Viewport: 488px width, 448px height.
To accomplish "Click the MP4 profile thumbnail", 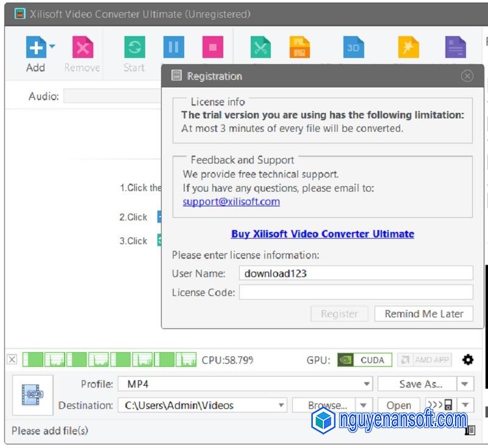I will [x=33, y=395].
